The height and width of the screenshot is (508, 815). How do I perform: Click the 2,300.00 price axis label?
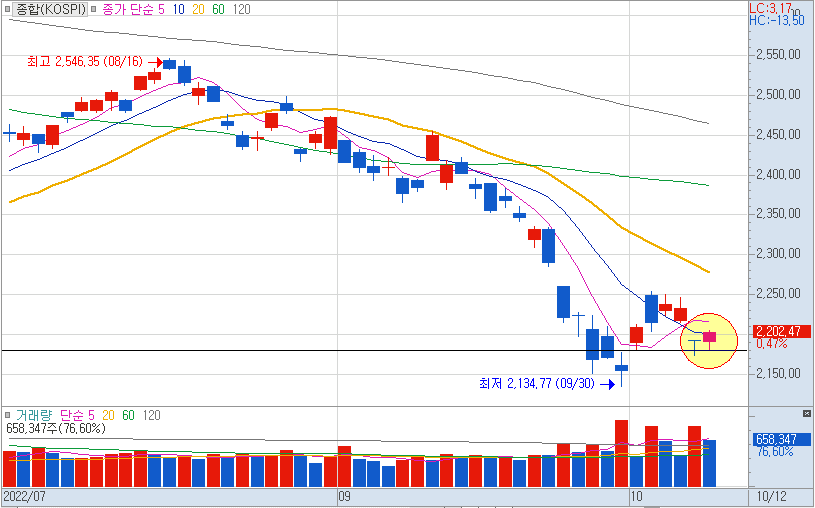tap(779, 254)
